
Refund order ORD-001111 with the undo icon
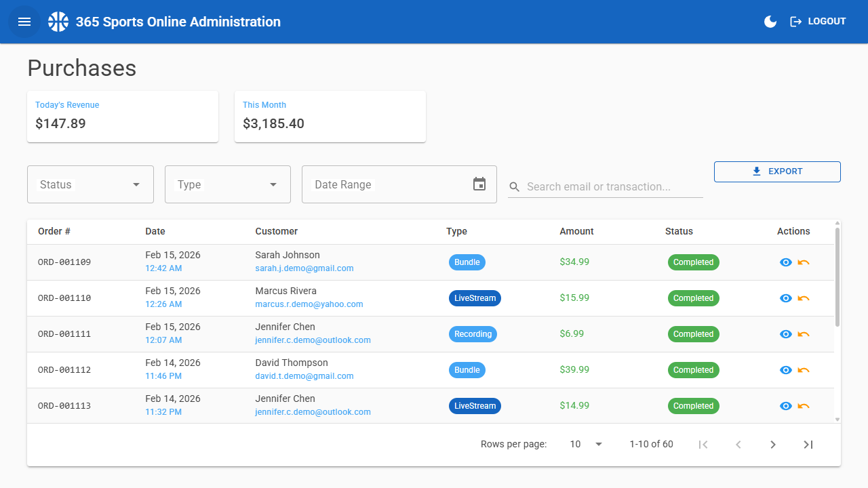(804, 334)
